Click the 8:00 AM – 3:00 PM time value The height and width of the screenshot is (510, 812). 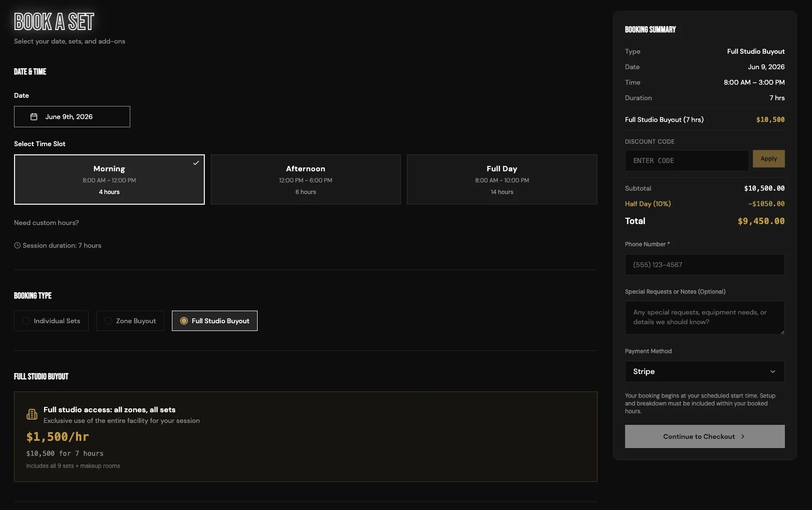coord(754,82)
